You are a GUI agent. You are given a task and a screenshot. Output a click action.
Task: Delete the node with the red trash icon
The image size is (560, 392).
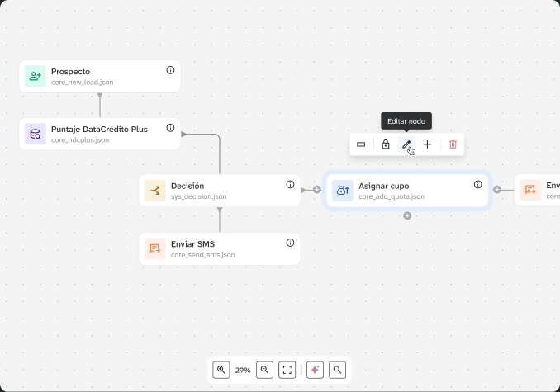(x=453, y=144)
